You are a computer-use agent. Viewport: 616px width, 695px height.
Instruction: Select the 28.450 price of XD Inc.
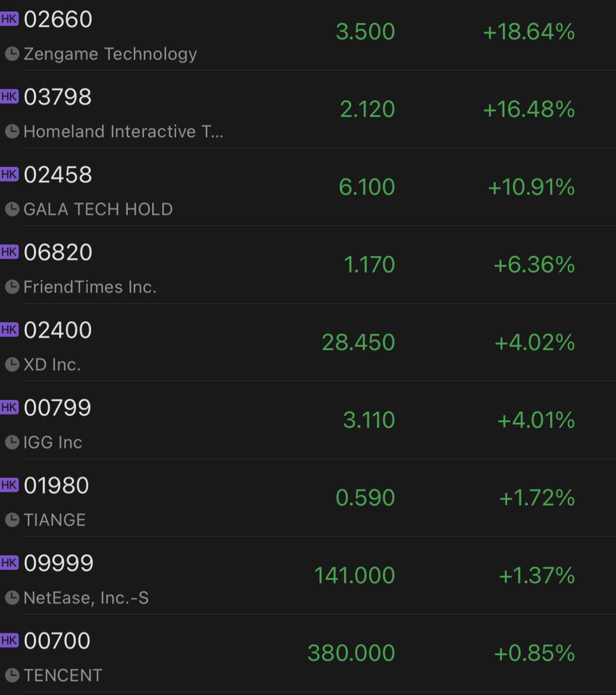(x=358, y=343)
